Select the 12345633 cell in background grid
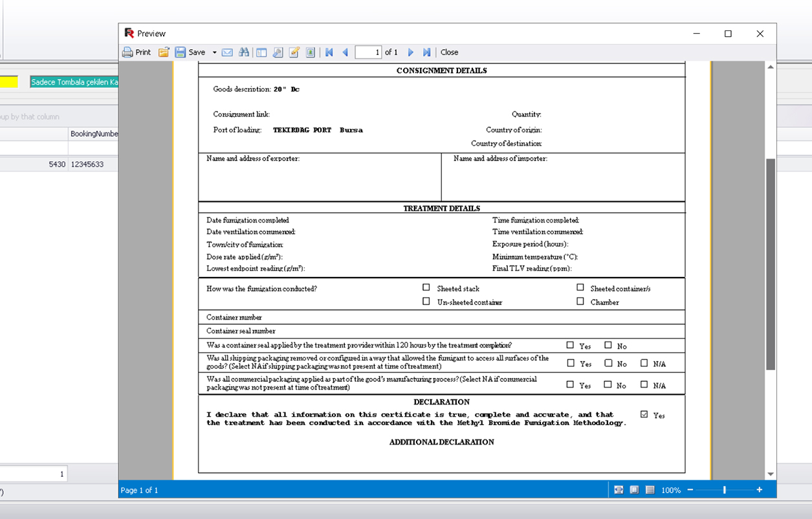 point(93,164)
